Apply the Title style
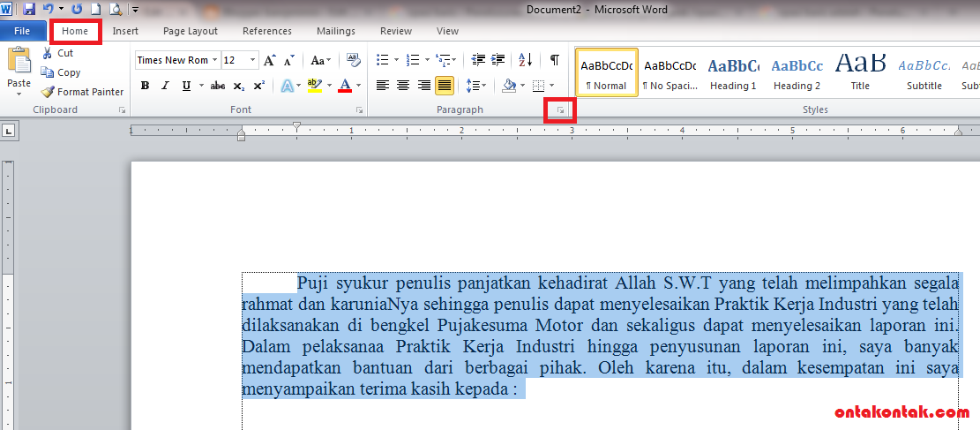The image size is (980, 430). click(860, 72)
